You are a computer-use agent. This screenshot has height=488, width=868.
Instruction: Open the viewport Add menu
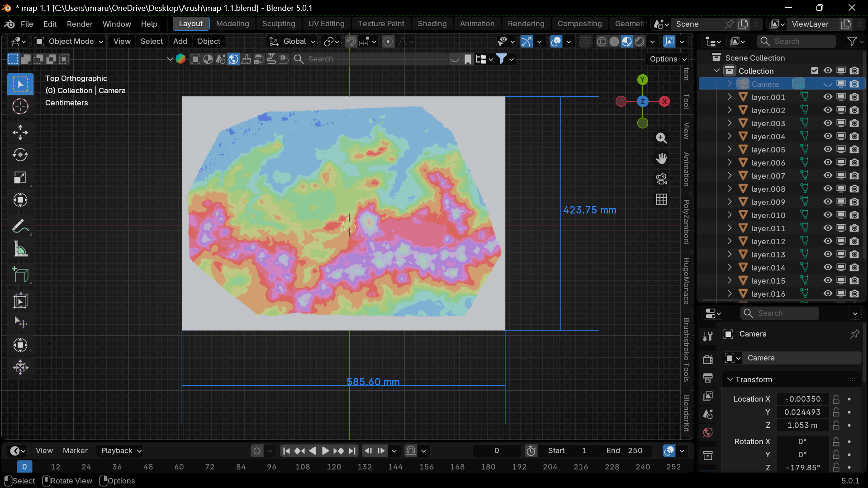pos(180,42)
